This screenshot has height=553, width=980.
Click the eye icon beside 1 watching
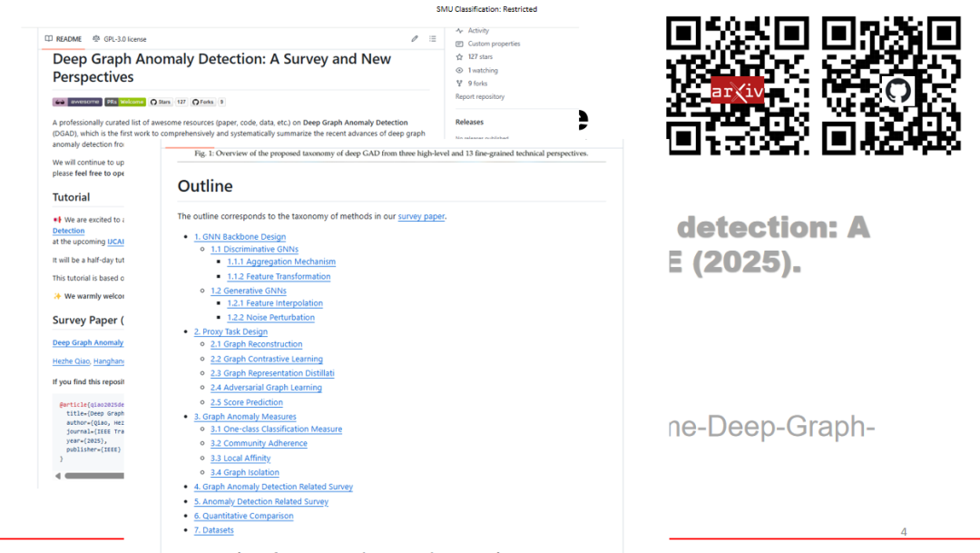click(459, 70)
